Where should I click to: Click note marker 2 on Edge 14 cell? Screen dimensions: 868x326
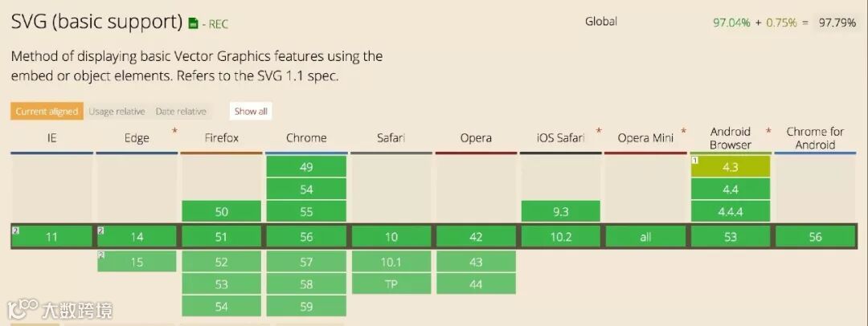(x=101, y=230)
